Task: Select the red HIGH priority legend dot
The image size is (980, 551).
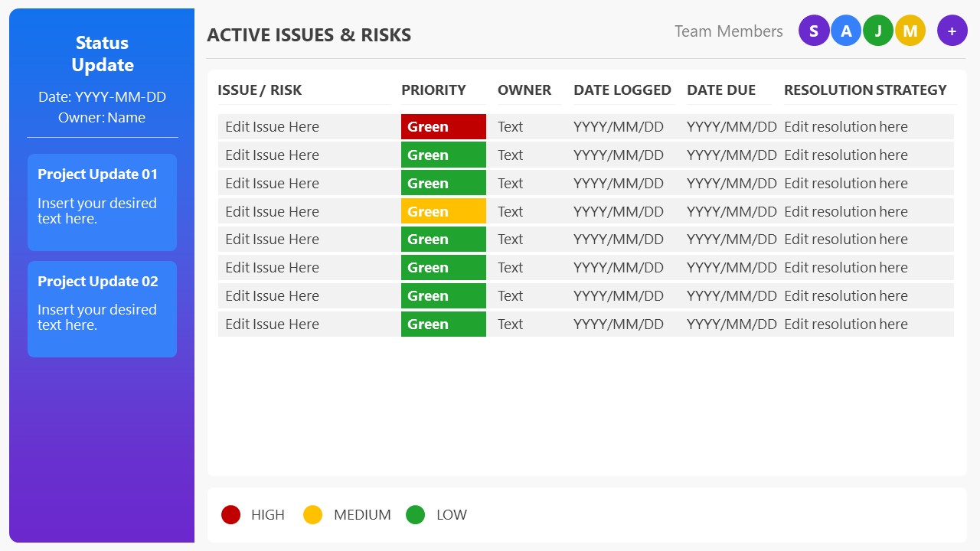Action: (x=231, y=515)
